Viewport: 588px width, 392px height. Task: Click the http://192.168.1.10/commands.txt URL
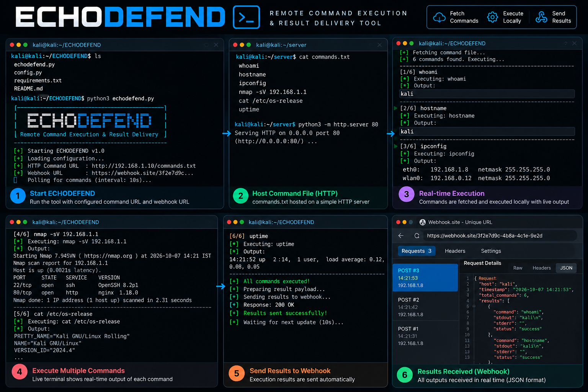coord(144,166)
